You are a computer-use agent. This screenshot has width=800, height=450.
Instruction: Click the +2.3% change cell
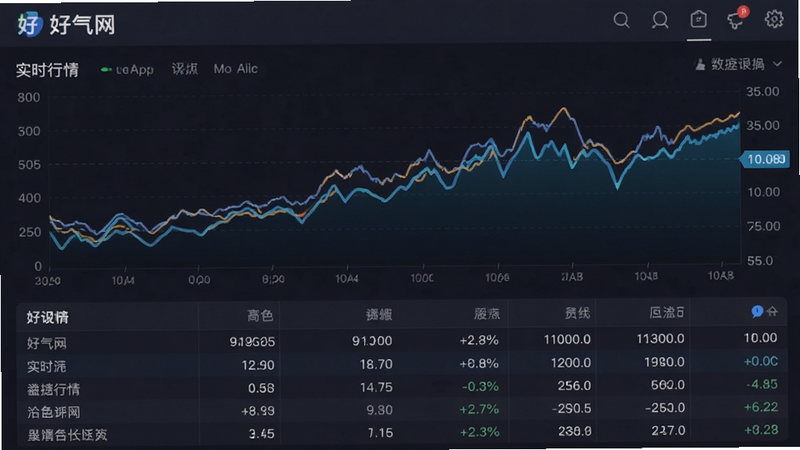(479, 432)
